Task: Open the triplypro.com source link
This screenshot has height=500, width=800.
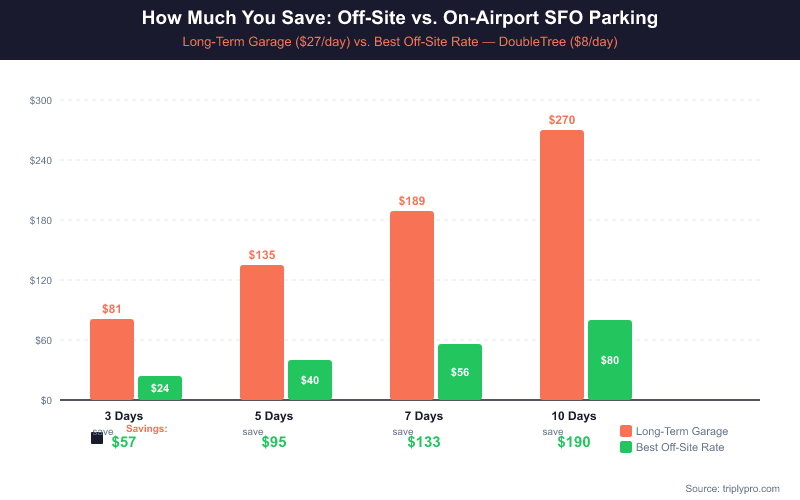Action: point(733,488)
